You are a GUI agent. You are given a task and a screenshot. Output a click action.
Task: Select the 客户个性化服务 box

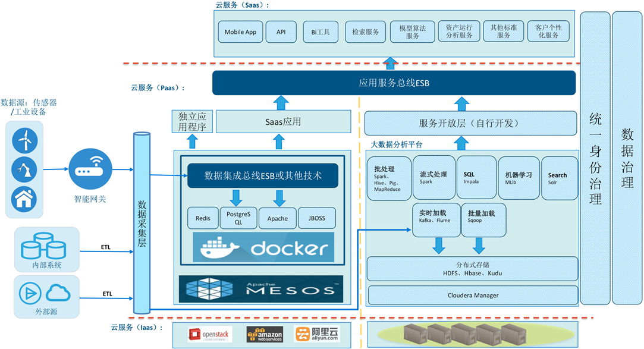(x=548, y=31)
